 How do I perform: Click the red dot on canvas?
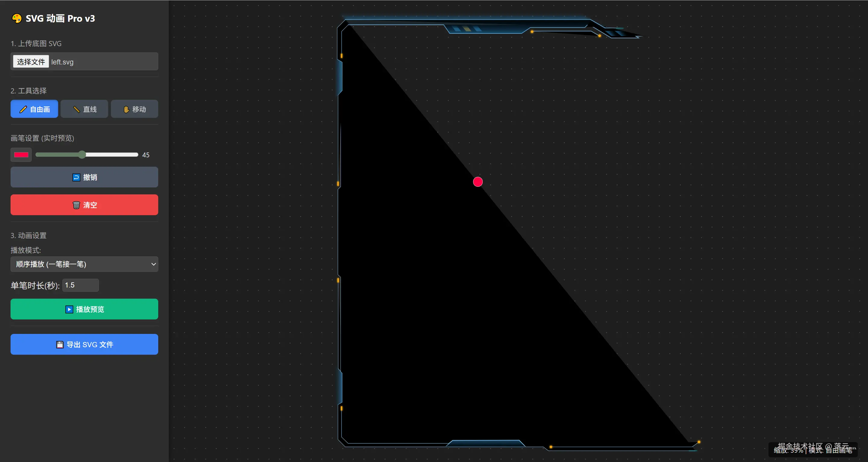click(477, 182)
